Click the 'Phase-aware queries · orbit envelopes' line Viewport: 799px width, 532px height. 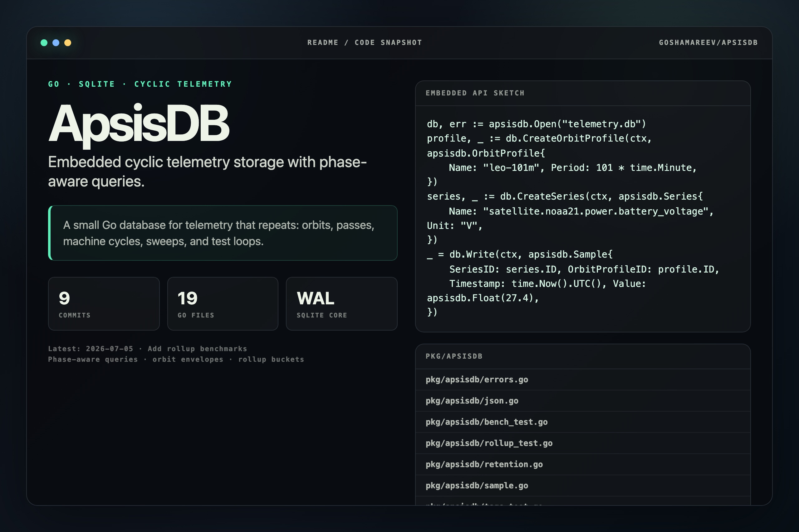tap(176, 359)
